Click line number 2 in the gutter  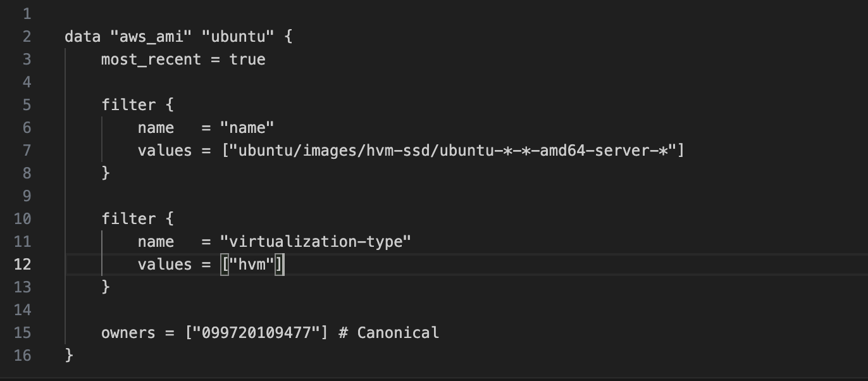26,37
